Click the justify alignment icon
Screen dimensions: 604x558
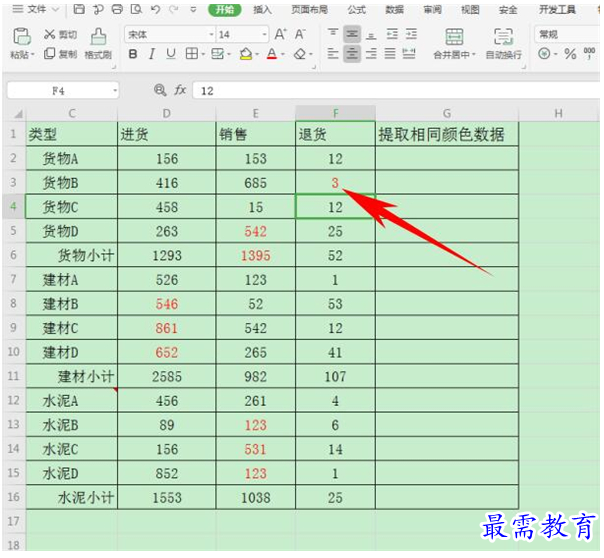coord(390,54)
